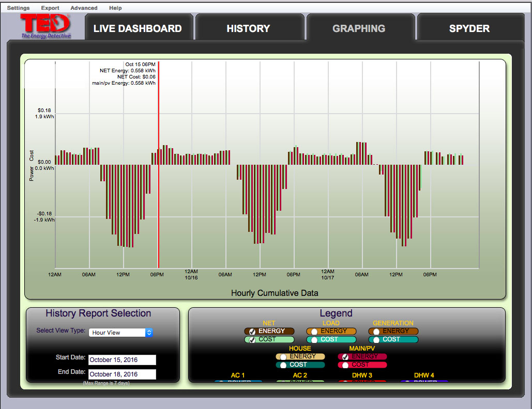Click the 'DHW 3' legend label
This screenshot has width=532, height=409.
(x=362, y=375)
